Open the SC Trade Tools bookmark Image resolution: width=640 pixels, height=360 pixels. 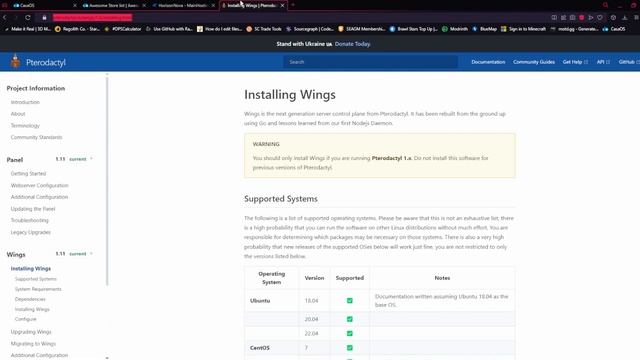[x=264, y=29]
